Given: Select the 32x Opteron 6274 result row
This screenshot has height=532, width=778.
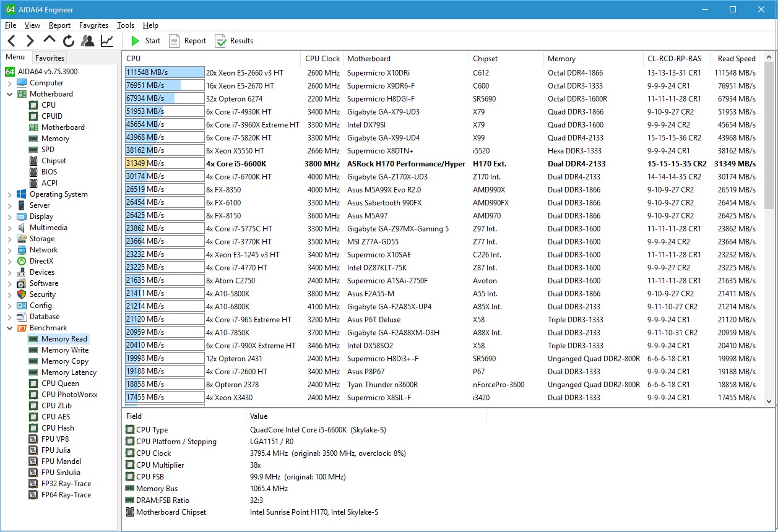Looking at the screenshot, I should 442,98.
